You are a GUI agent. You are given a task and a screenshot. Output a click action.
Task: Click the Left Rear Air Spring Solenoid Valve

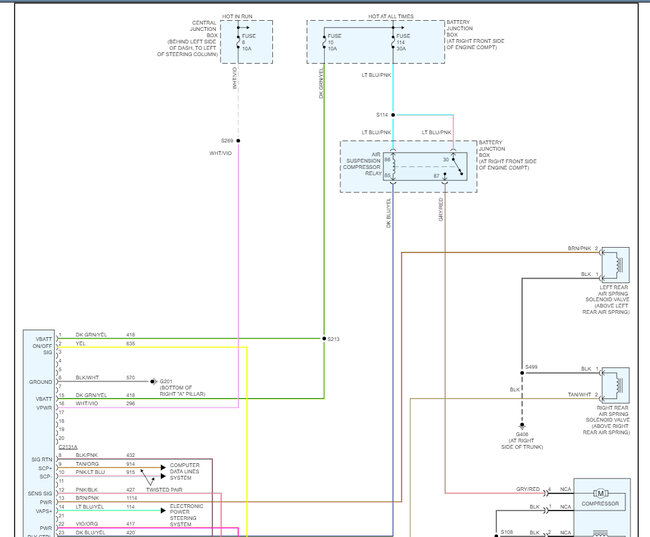(616, 265)
